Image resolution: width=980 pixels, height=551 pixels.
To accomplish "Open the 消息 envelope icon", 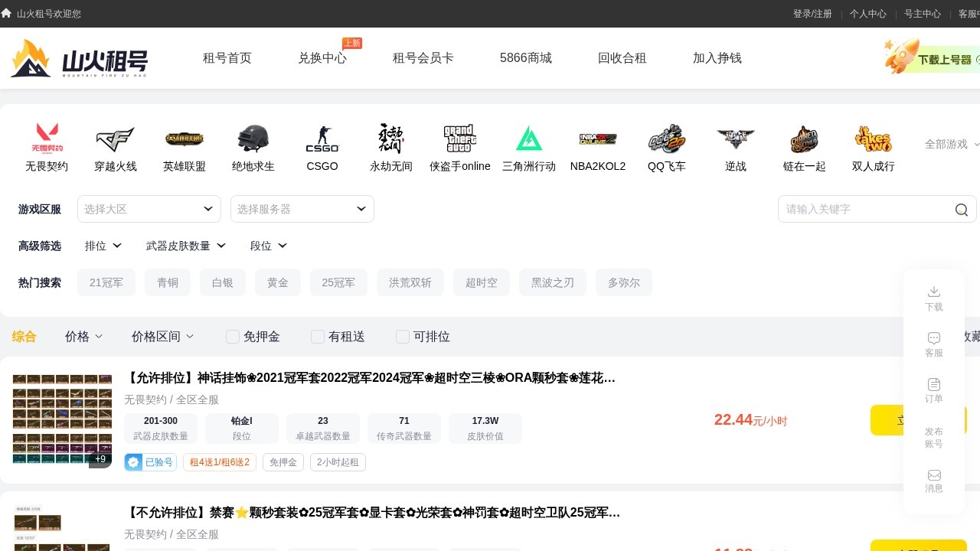I will pos(933,475).
